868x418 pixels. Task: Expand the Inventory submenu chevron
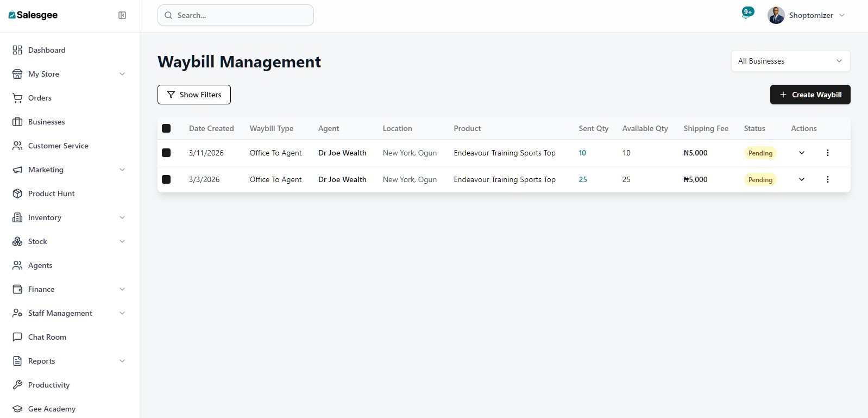122,217
